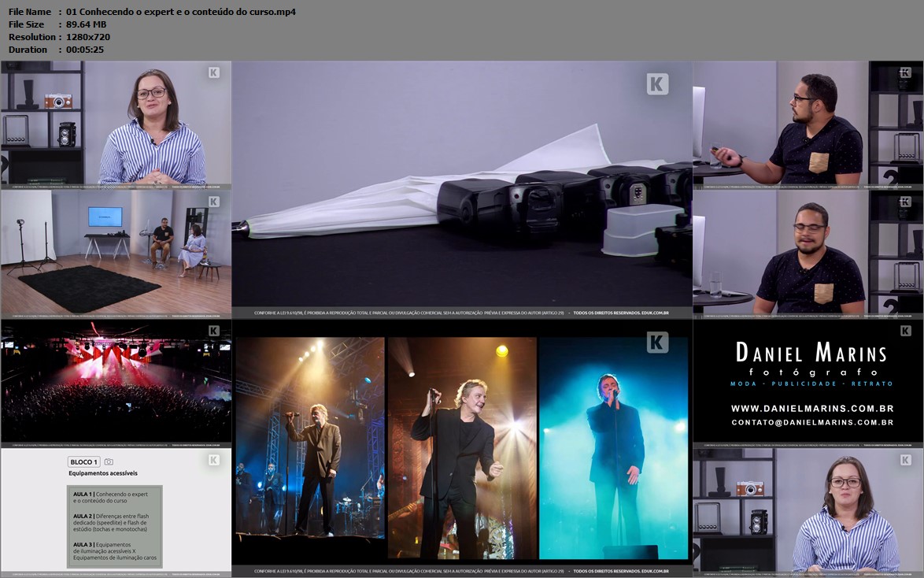924x578 pixels.
Task: Open the www.danielmarins.com.br website link
Action: (811, 409)
